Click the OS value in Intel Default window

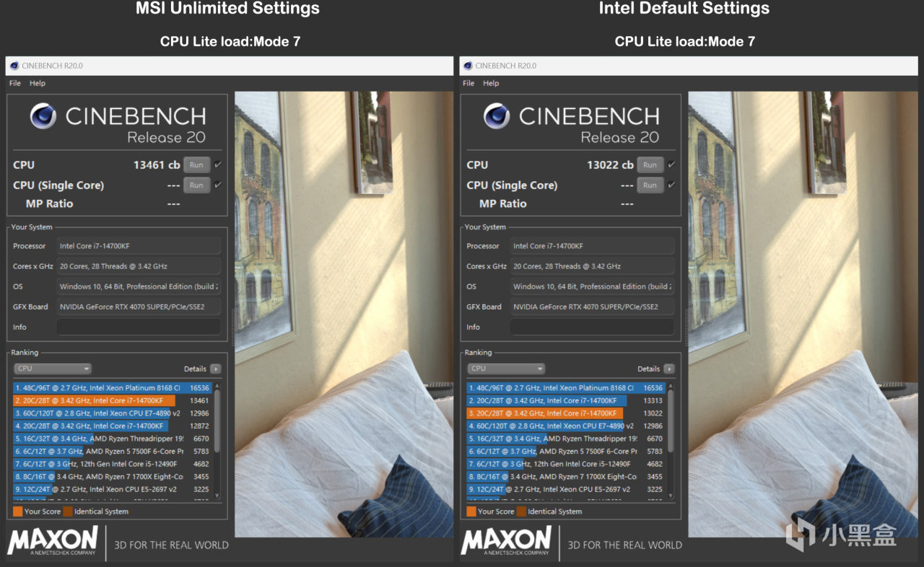coord(592,286)
